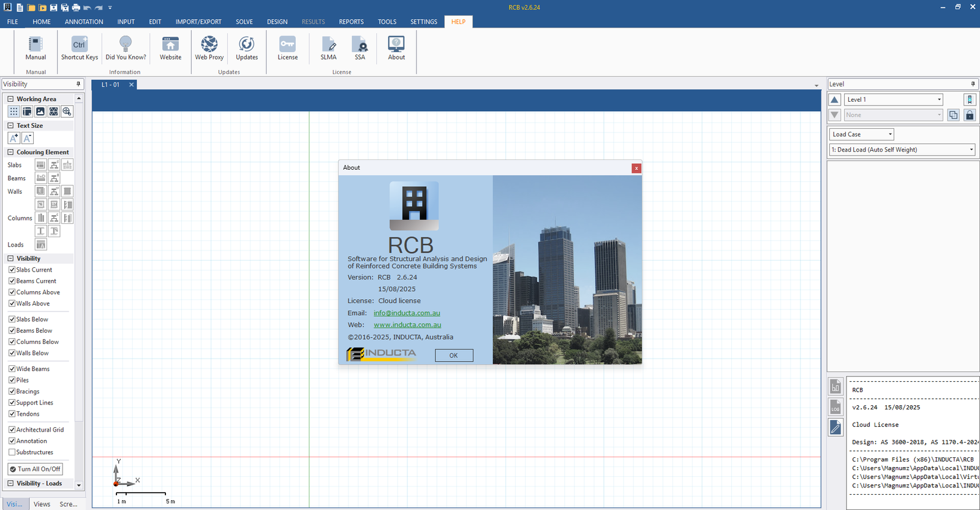The width and height of the screenshot is (980, 510).
Task: Collapse the Text Size section
Action: point(10,126)
